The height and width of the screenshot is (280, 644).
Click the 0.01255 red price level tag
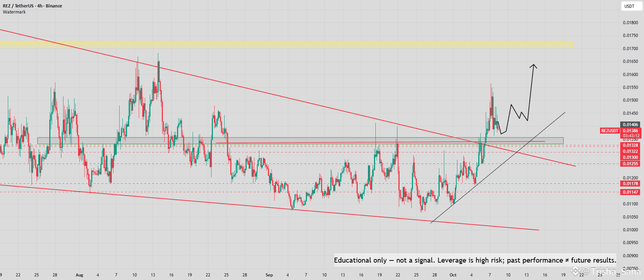click(x=631, y=164)
